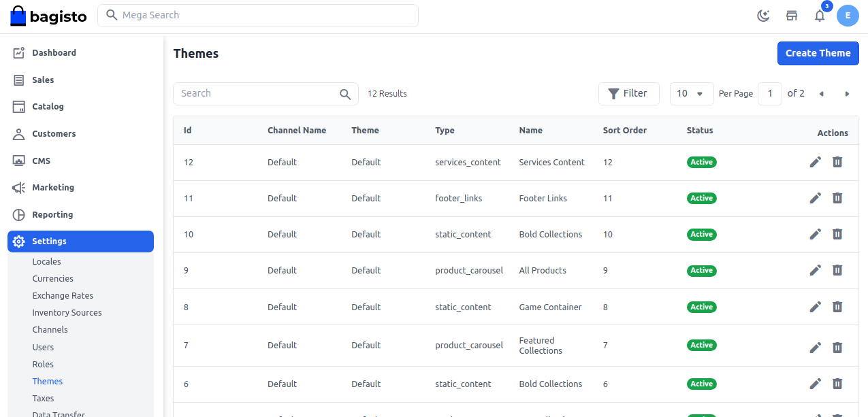Click the 12 Results label

[387, 94]
